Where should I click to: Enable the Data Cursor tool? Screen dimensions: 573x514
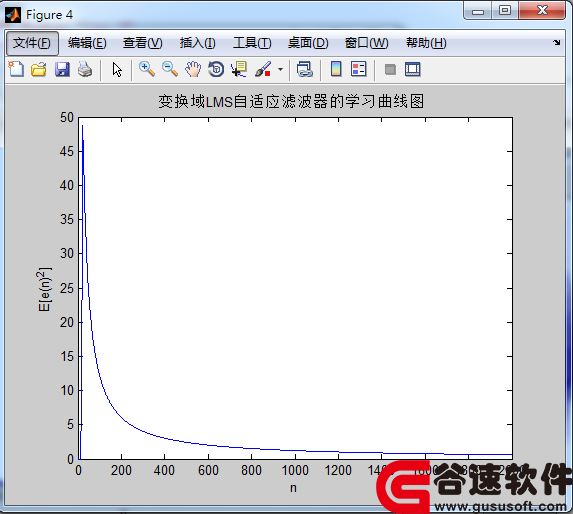point(239,69)
